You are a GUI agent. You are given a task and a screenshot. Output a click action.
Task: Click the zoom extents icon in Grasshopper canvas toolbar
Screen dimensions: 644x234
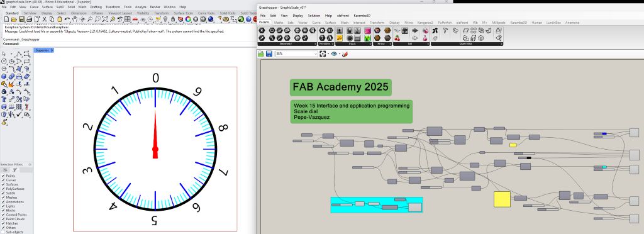(x=323, y=53)
